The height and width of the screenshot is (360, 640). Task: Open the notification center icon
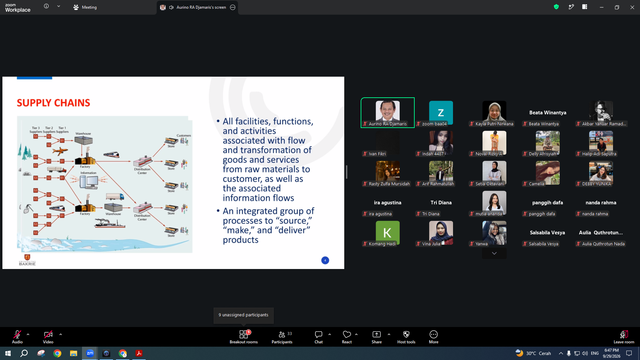point(629,353)
